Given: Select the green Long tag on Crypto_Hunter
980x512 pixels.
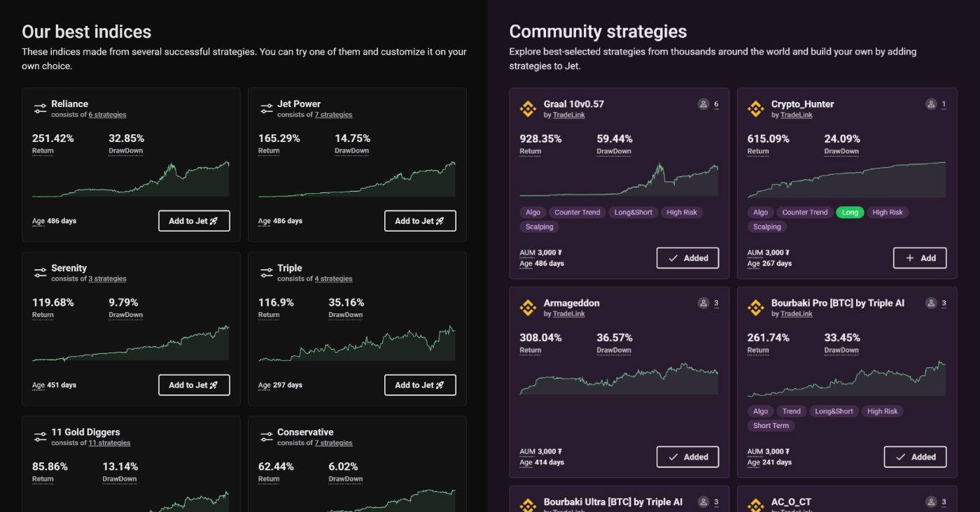Looking at the screenshot, I should pyautogui.click(x=850, y=213).
